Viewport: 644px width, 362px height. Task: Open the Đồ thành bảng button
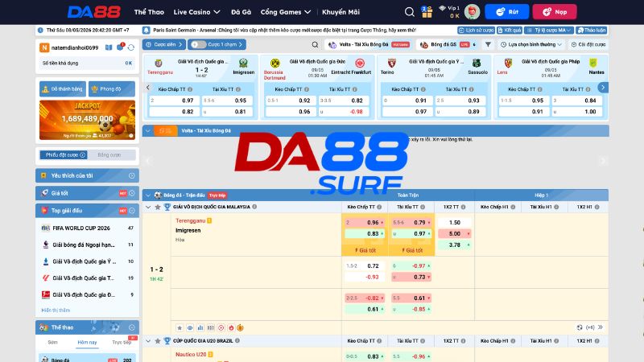(63, 88)
